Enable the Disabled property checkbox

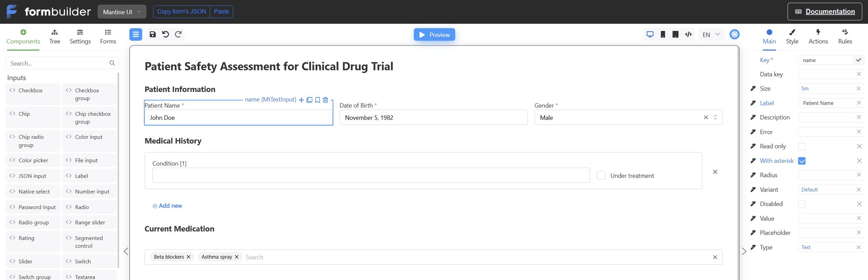[802, 204]
